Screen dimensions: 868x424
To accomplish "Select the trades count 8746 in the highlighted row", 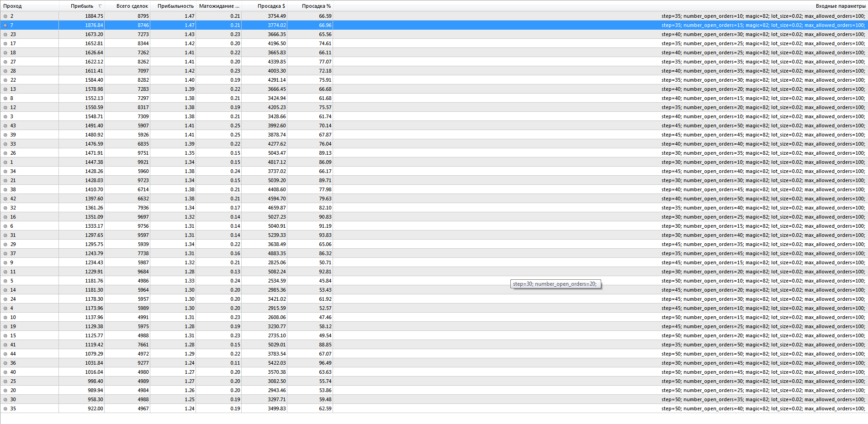I will tap(143, 25).
